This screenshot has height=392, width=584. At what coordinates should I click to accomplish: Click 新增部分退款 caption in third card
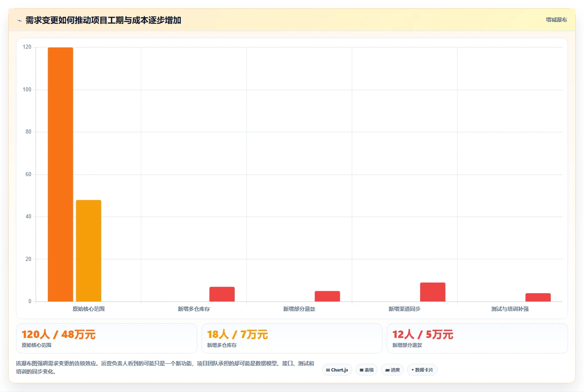point(407,345)
